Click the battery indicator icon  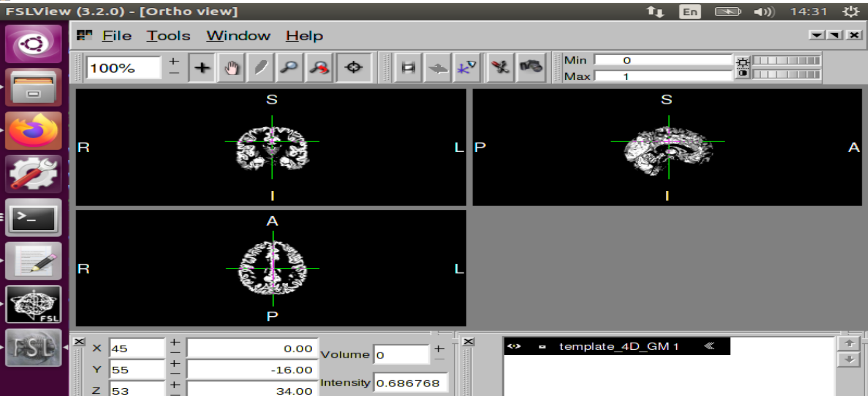tap(728, 11)
